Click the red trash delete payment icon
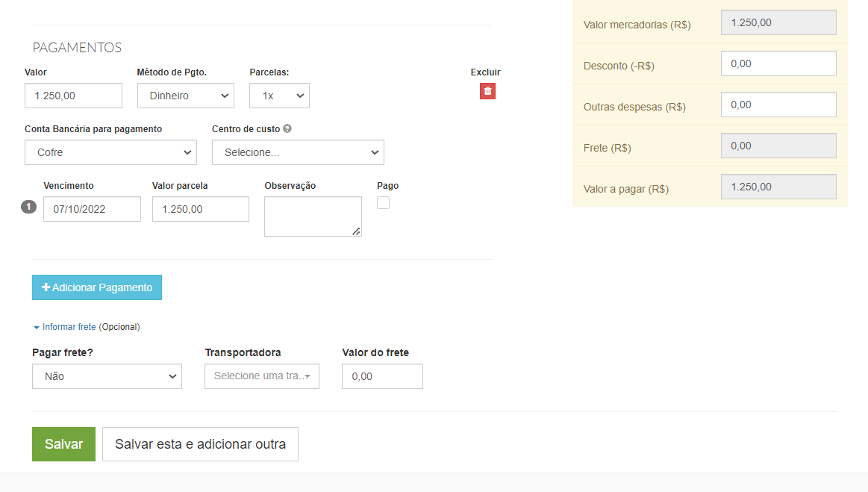This screenshot has height=492, width=868. pos(487,91)
